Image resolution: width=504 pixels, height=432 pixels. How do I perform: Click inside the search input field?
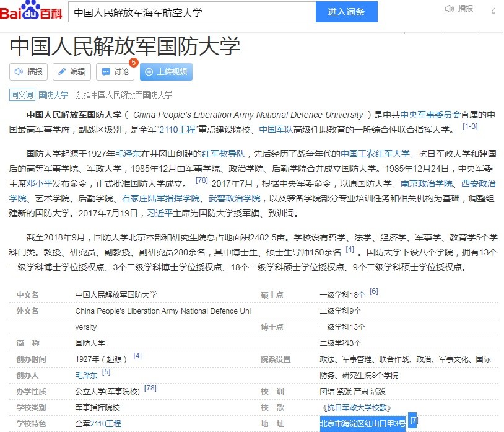(x=186, y=12)
